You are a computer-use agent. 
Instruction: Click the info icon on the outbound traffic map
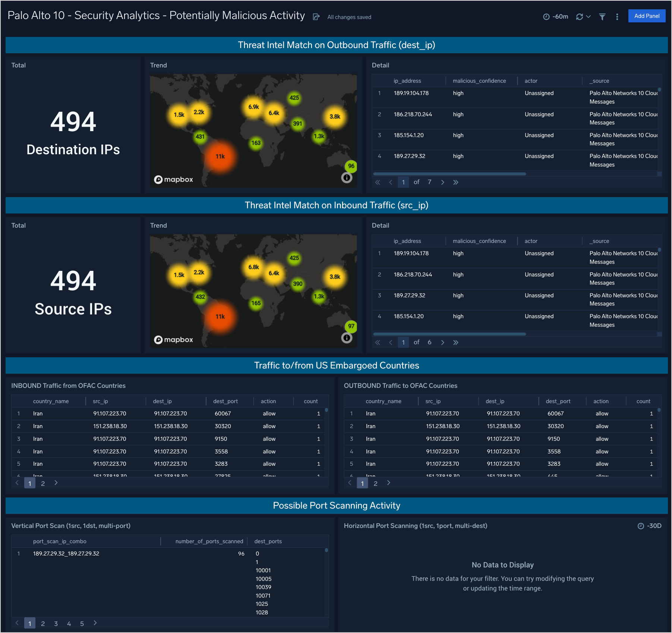tap(347, 178)
